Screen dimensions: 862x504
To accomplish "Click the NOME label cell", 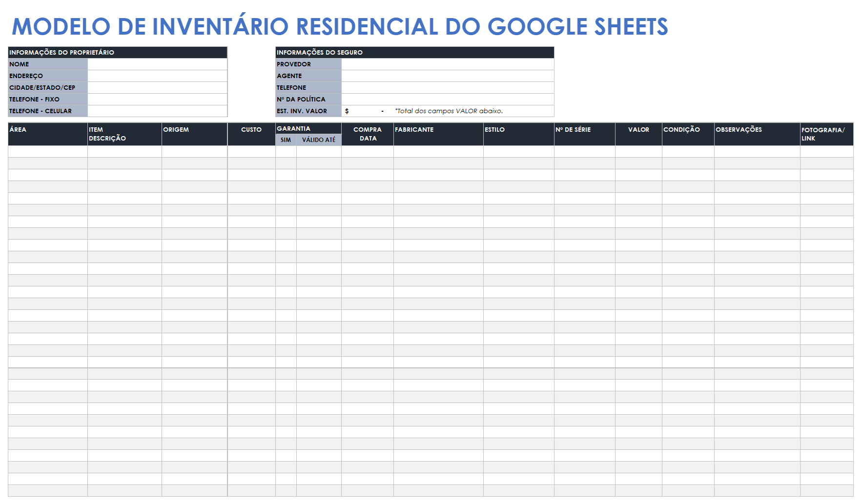I will click(48, 64).
